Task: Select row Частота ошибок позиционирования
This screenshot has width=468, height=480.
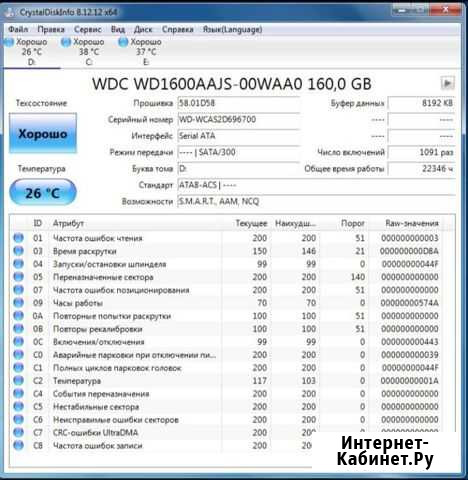Action: 227,290
